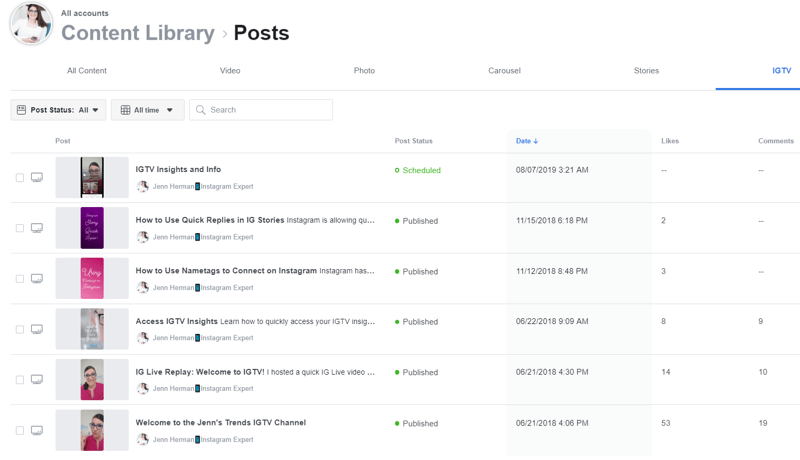Click the author avatar under 'IGTV Insights and Info'
Image resolution: width=800 pixels, height=460 pixels.
143,186
